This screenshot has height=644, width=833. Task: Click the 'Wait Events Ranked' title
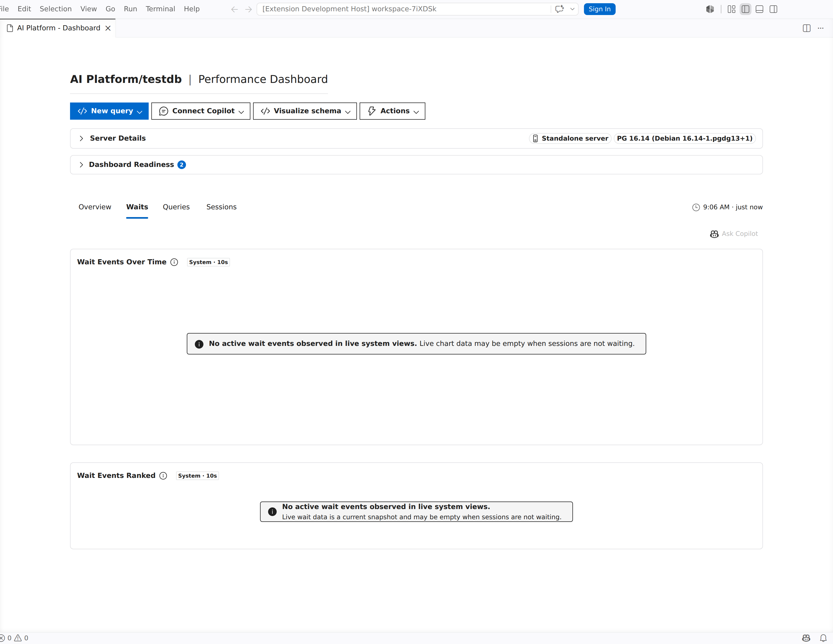[x=116, y=475]
